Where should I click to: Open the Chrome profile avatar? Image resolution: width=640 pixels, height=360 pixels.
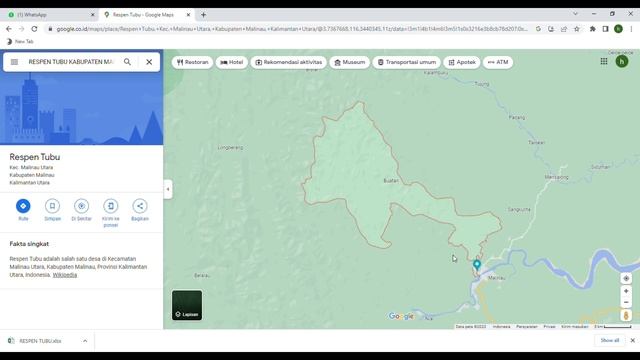tap(618, 29)
